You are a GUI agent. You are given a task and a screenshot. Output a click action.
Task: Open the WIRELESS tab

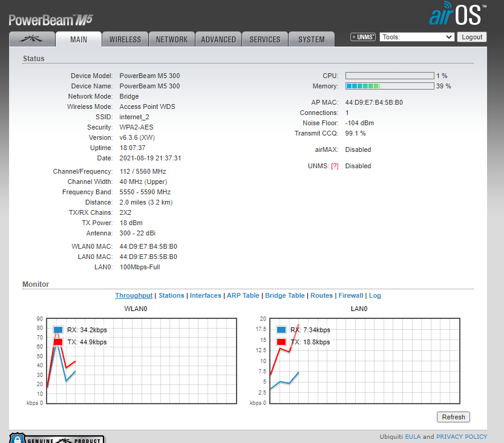[125, 39]
